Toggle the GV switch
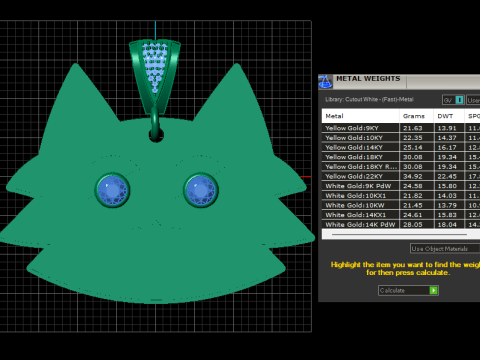The width and height of the screenshot is (480, 360). 453,100
